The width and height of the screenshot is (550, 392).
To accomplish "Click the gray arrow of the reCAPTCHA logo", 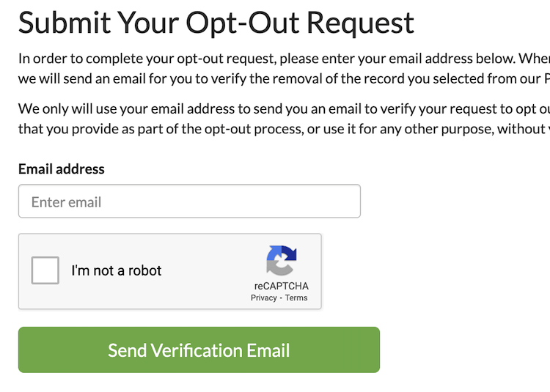I will pyautogui.click(x=277, y=268).
